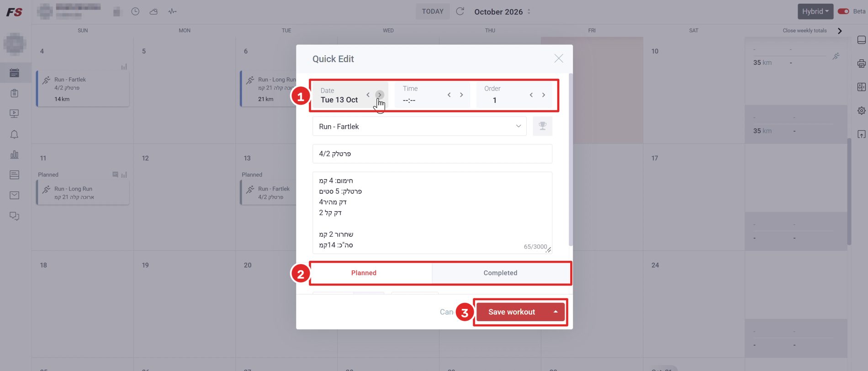
Task: Click the trophy race icon in Quick Edit
Action: tap(542, 126)
